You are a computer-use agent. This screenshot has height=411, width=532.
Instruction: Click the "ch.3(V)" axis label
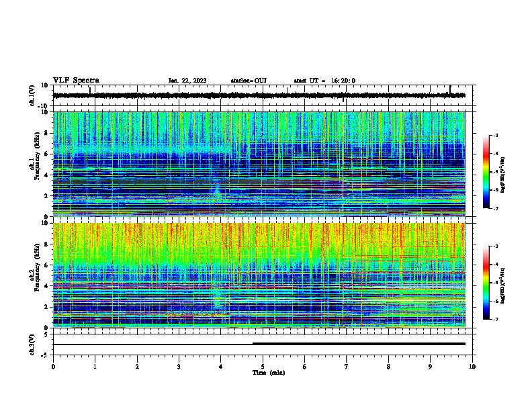32,345
